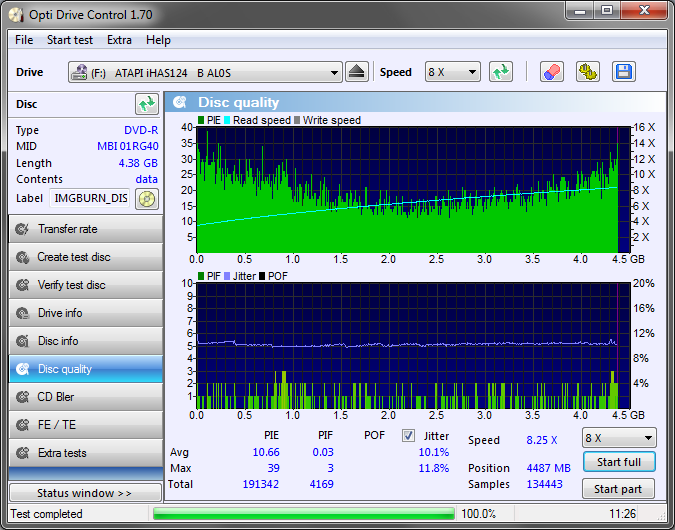Open the FE / TE test
Viewport: 675px width, 530px height.
[x=86, y=425]
